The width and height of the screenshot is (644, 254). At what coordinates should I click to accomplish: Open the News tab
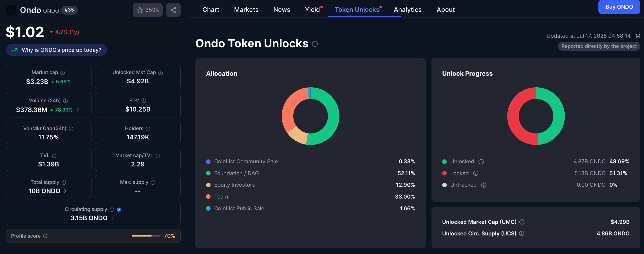pyautogui.click(x=282, y=10)
